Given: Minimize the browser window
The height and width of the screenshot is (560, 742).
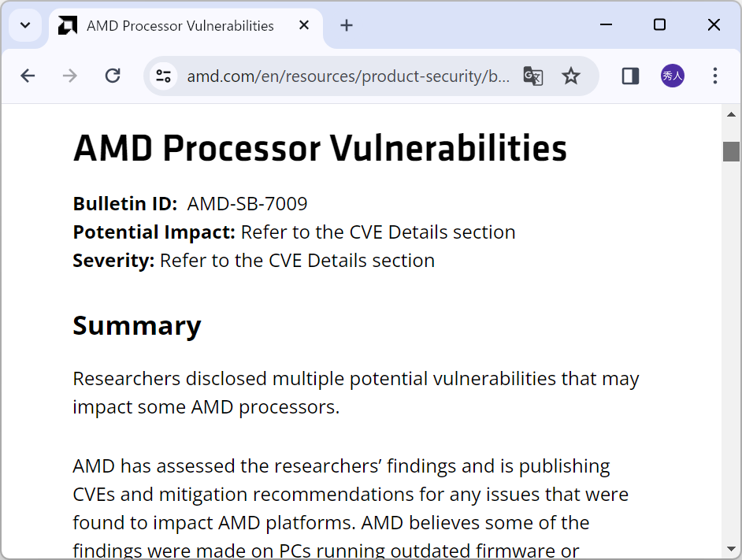Looking at the screenshot, I should (x=606, y=25).
